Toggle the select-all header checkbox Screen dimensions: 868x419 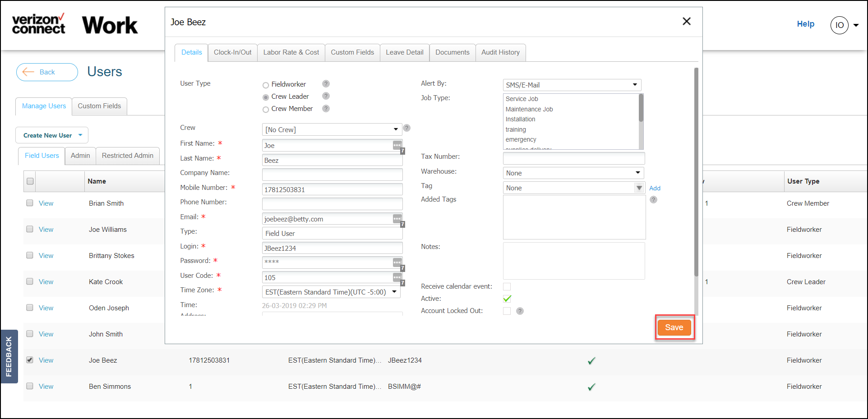(30, 181)
